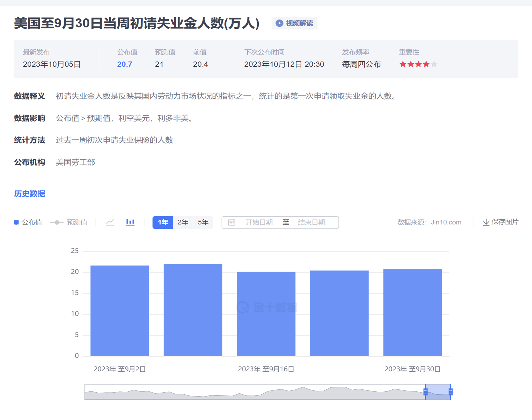This screenshot has width=532, height=420.
Task: Click the calendar icon in the date picker
Action: coord(232,222)
